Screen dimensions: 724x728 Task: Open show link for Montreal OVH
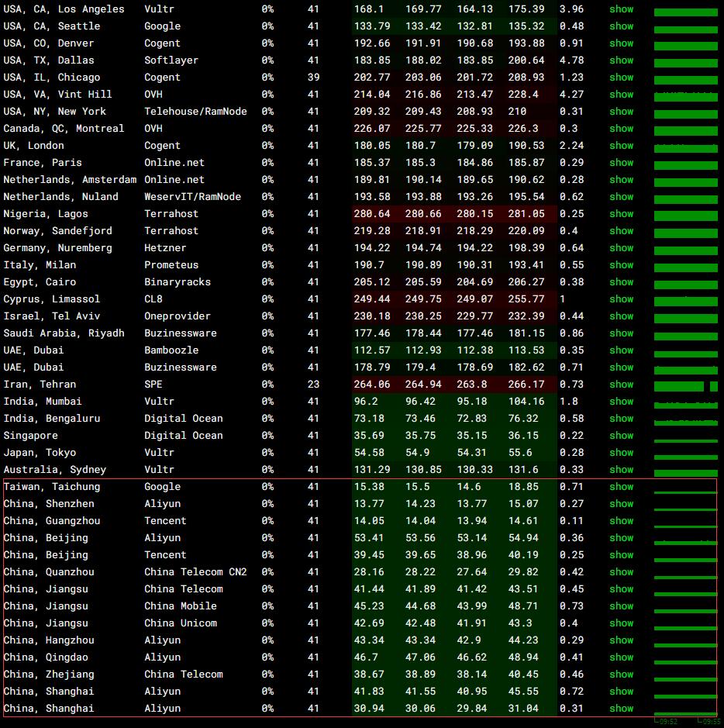[621, 129]
